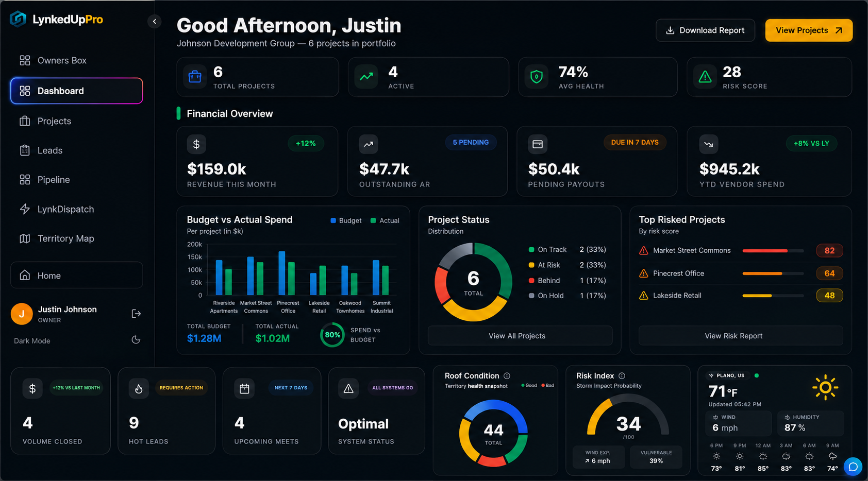
Task: Click the 5 PENDING badge
Action: (471, 142)
